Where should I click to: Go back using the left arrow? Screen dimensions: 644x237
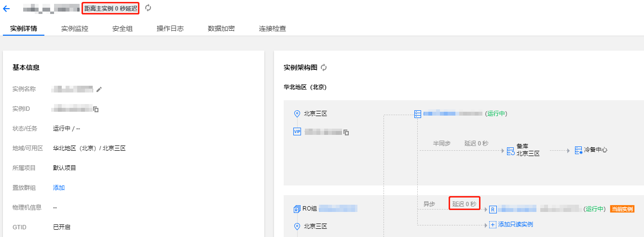pos(6,9)
